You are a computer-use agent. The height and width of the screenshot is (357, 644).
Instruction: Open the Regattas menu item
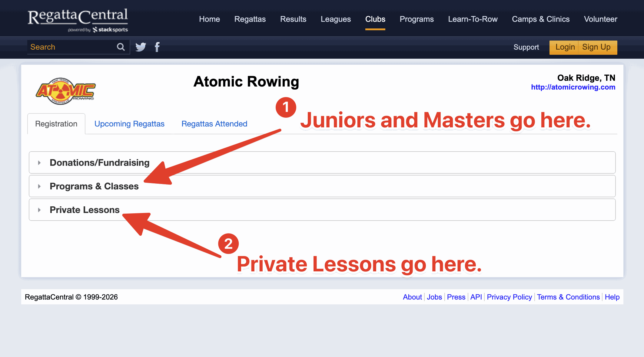[250, 19]
